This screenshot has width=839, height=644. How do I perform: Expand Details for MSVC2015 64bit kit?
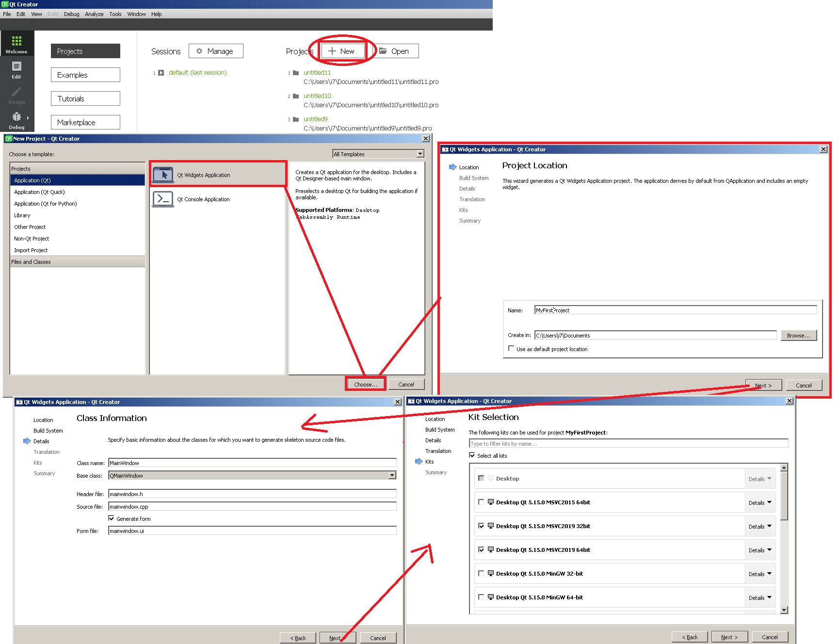pyautogui.click(x=760, y=502)
